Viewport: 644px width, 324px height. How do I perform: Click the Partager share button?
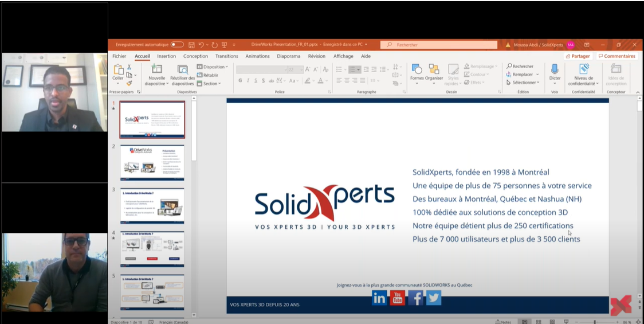[578, 56]
